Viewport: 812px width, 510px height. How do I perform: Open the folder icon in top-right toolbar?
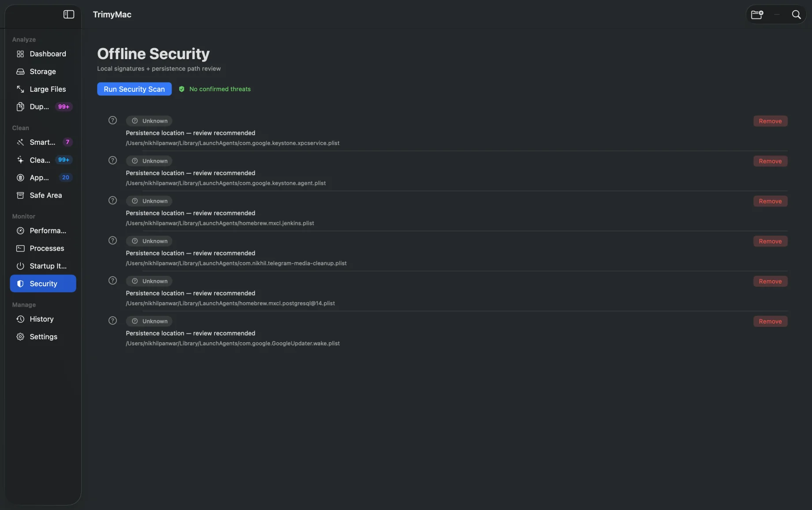(x=757, y=15)
